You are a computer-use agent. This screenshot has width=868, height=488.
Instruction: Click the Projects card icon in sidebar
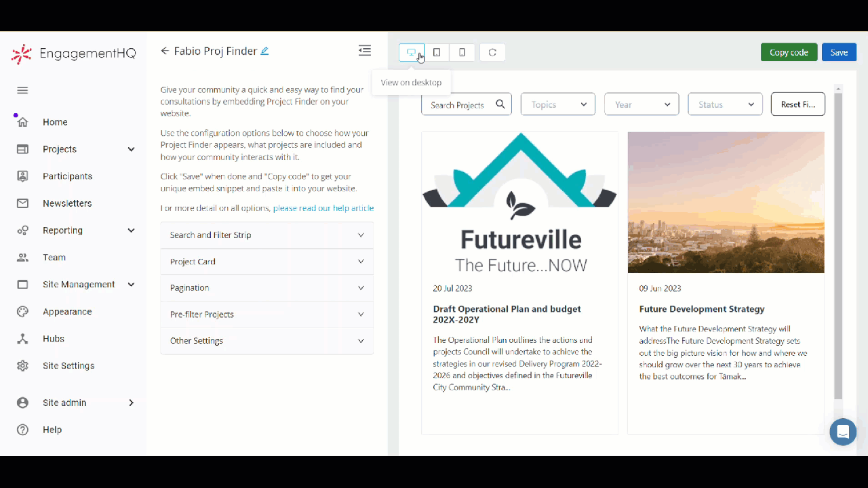click(22, 149)
